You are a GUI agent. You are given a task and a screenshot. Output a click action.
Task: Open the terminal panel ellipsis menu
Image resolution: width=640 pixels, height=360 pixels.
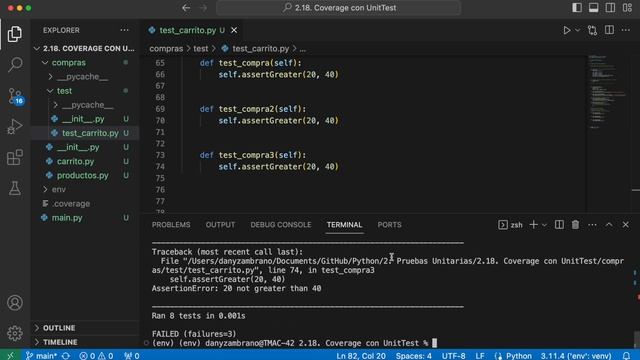click(x=592, y=225)
